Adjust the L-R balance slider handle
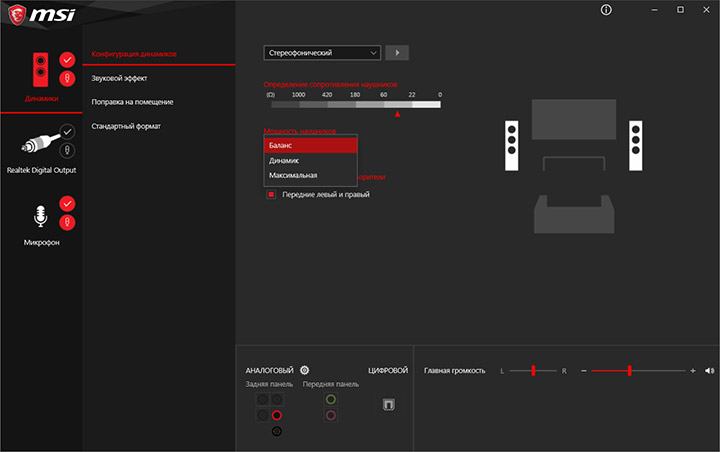 (533, 370)
